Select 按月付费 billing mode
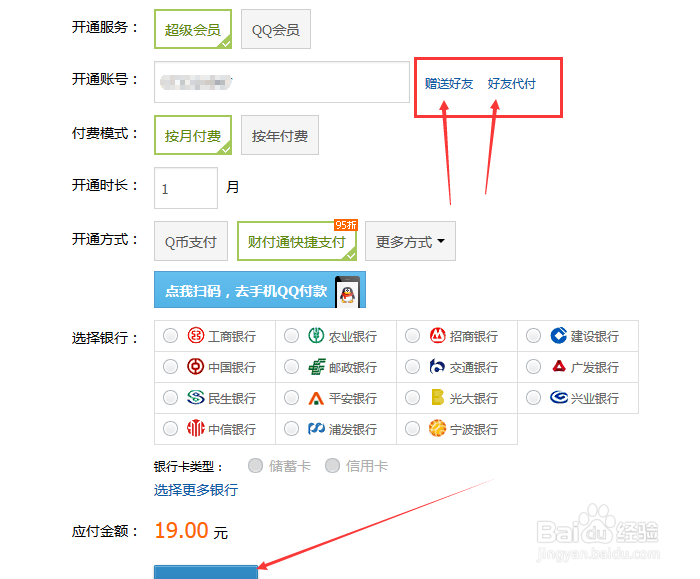Screen dimensions: 700x579 (x=193, y=135)
